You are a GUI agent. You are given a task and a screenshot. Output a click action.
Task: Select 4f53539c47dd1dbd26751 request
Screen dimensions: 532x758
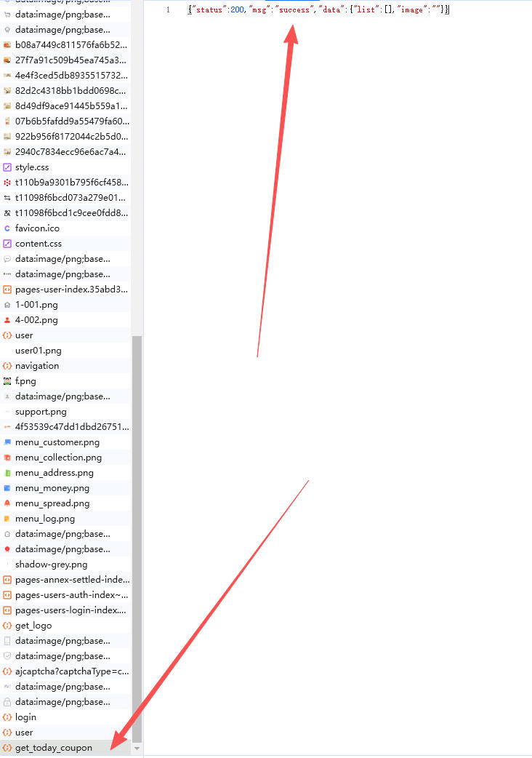[65, 426]
